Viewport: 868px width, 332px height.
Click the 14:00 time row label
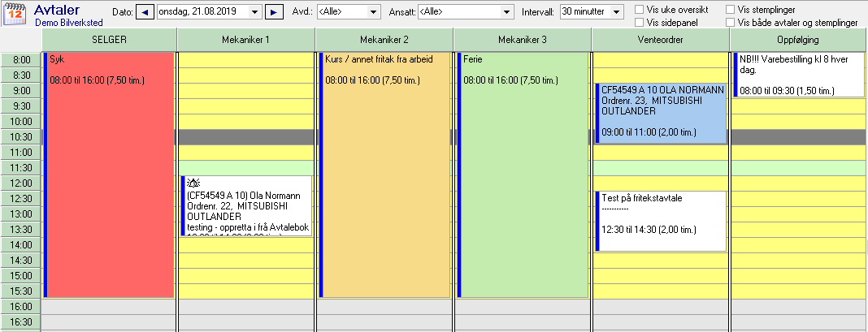pos(20,245)
